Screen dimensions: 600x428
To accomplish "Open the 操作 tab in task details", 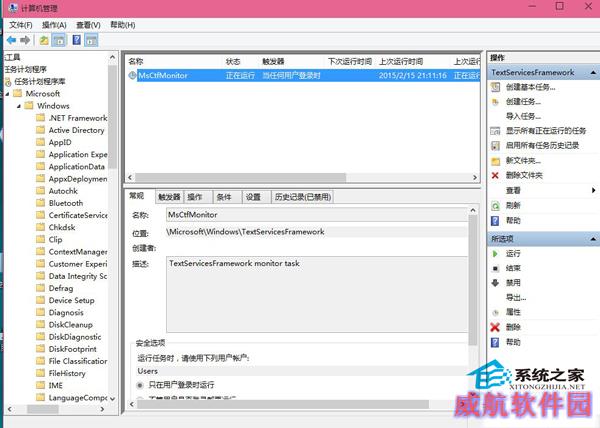I will pyautogui.click(x=198, y=197).
